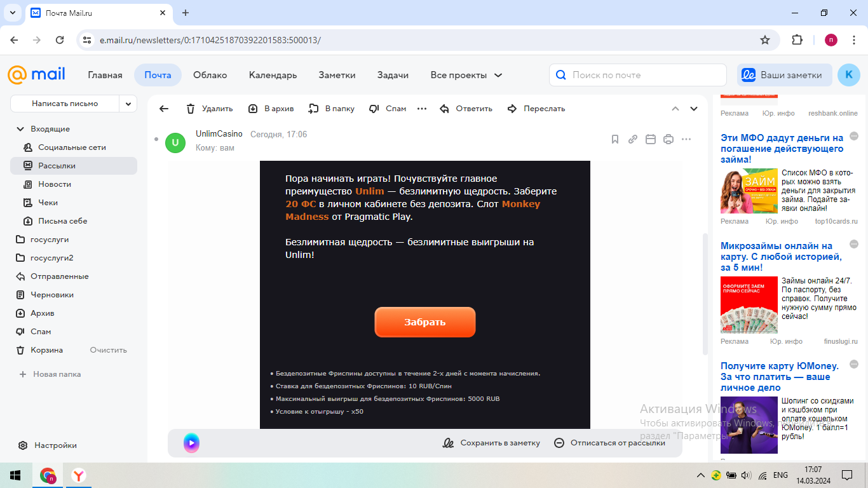The height and width of the screenshot is (488, 868).
Task: Open Chrome extensions puzzle icon
Action: coord(797,40)
